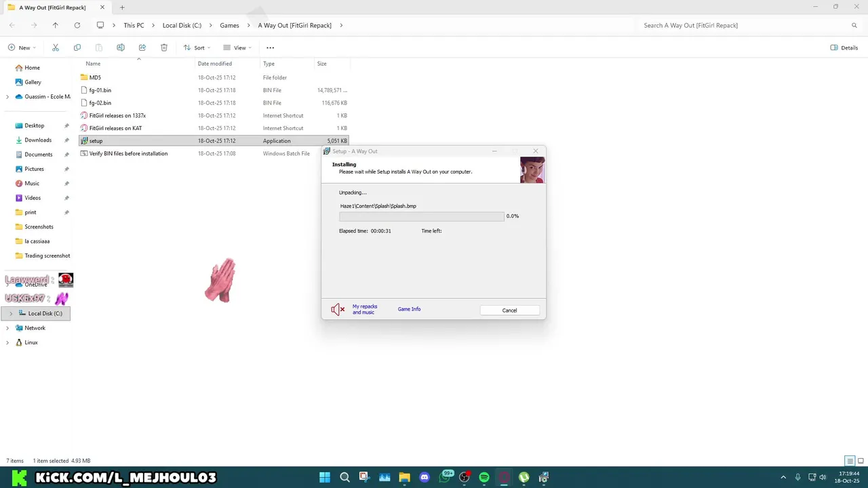The height and width of the screenshot is (488, 868).
Task: Click This PC in the address breadcrumb
Action: point(134,25)
